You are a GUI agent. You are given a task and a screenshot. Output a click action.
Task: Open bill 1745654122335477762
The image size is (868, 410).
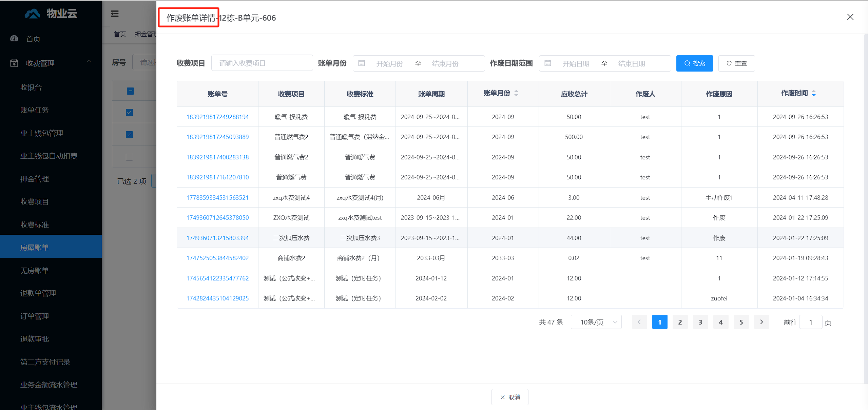(217, 278)
